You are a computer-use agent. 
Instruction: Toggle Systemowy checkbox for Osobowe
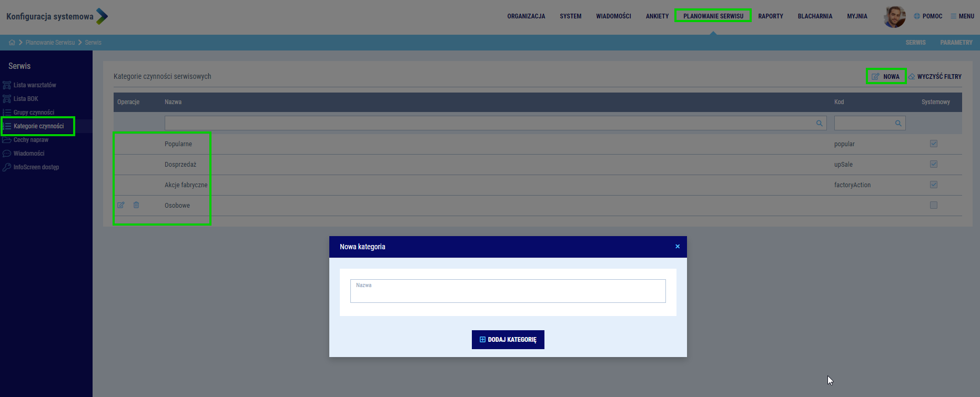click(x=934, y=205)
